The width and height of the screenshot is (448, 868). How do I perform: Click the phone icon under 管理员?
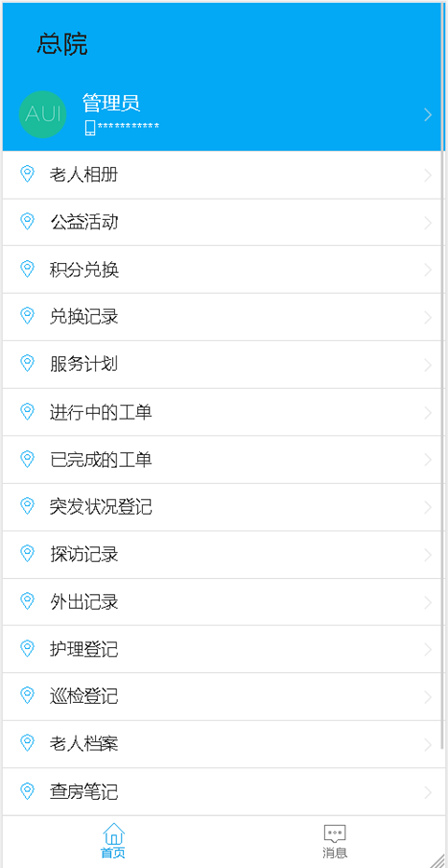tap(90, 128)
